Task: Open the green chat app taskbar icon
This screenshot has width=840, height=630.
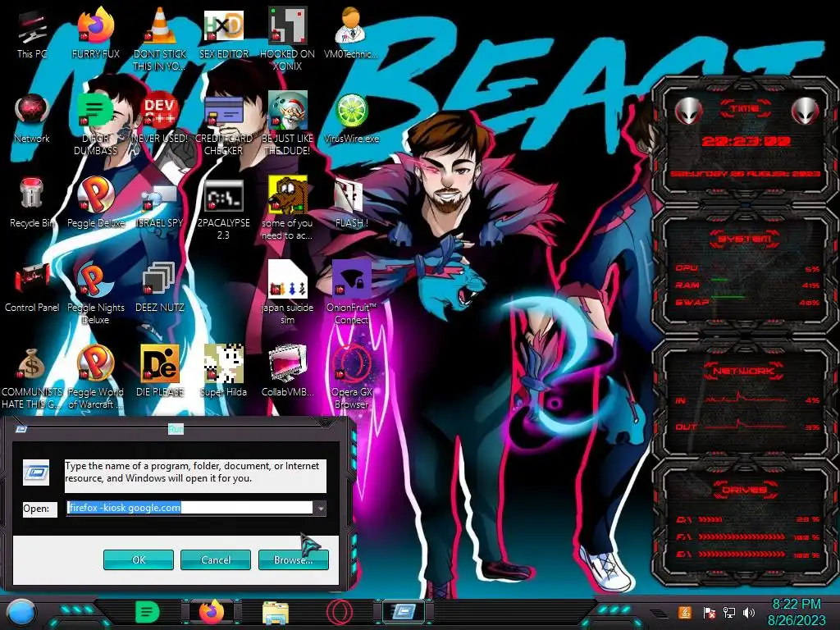Action: pyautogui.click(x=148, y=612)
